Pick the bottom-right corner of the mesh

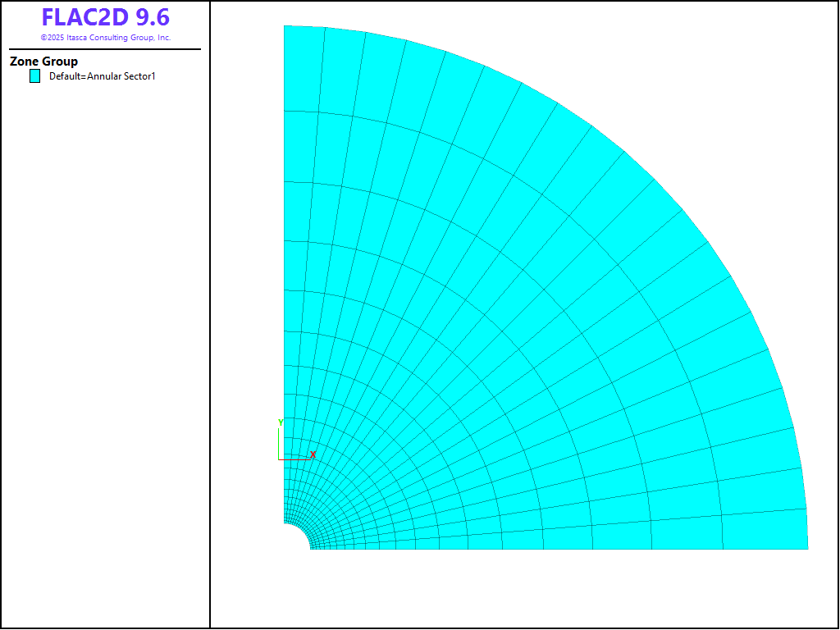[807, 548]
